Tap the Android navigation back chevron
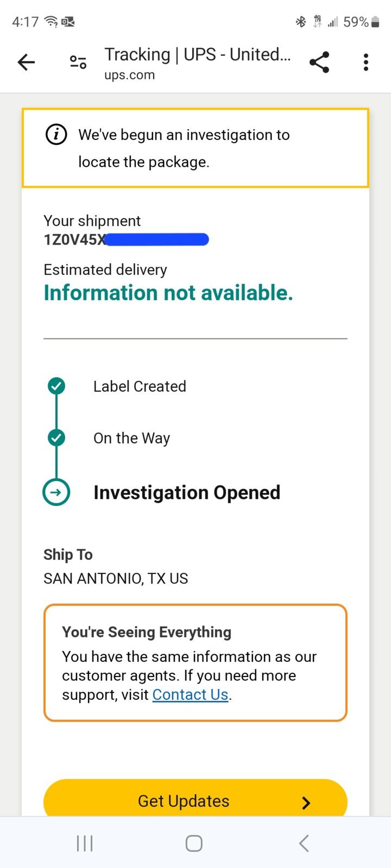Viewport: 391px width, 868px height. (304, 843)
